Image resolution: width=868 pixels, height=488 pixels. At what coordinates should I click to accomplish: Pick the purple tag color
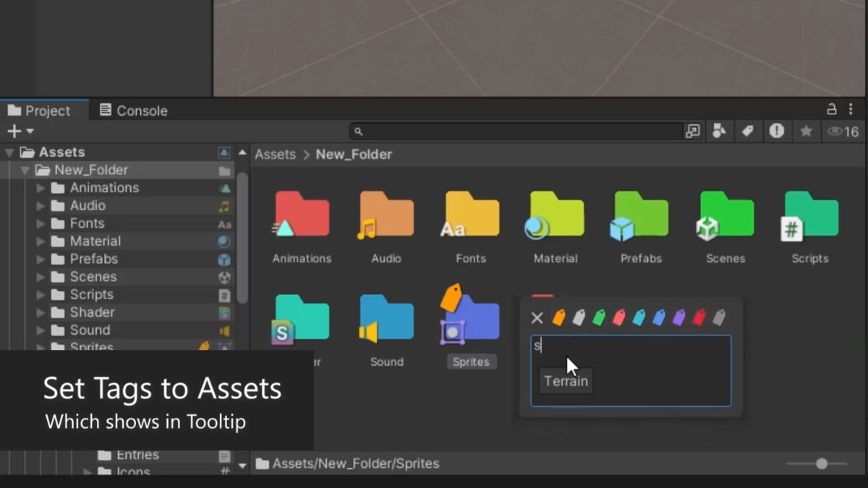point(678,317)
